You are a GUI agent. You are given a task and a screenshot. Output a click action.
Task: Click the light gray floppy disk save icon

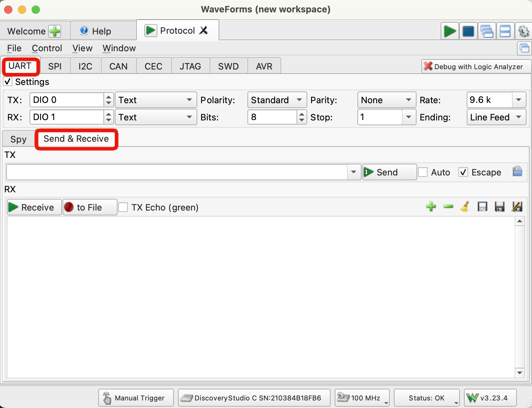click(483, 207)
